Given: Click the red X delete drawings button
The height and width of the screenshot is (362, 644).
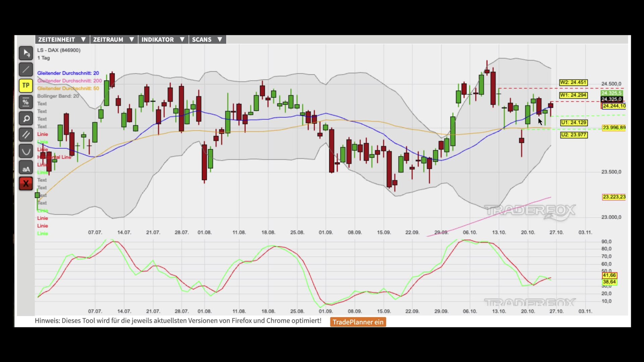Looking at the screenshot, I should [x=26, y=184].
